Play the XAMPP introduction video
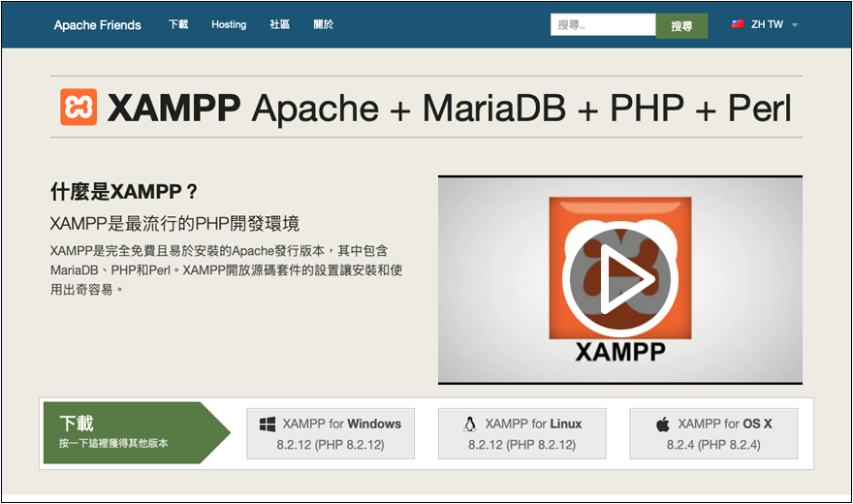 click(619, 278)
